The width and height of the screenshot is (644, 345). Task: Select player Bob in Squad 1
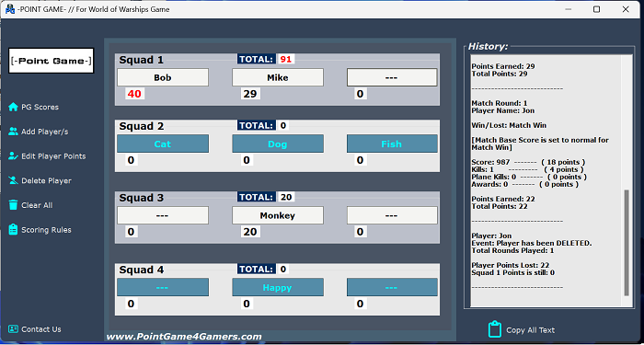(x=163, y=77)
